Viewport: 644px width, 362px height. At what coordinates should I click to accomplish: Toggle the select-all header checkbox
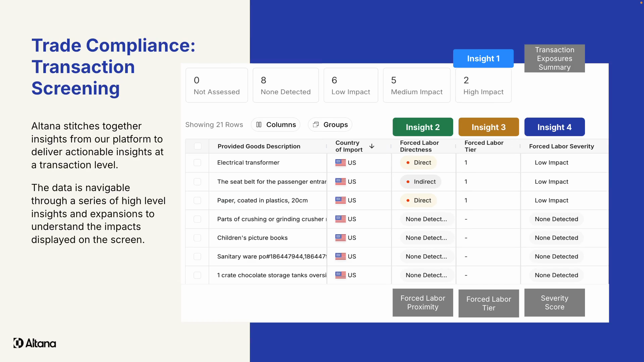click(198, 146)
